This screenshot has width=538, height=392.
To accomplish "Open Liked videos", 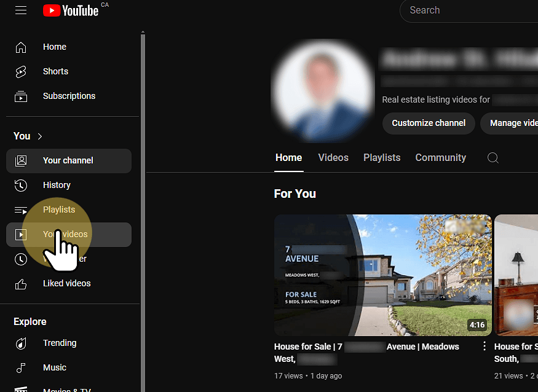I will (69, 284).
